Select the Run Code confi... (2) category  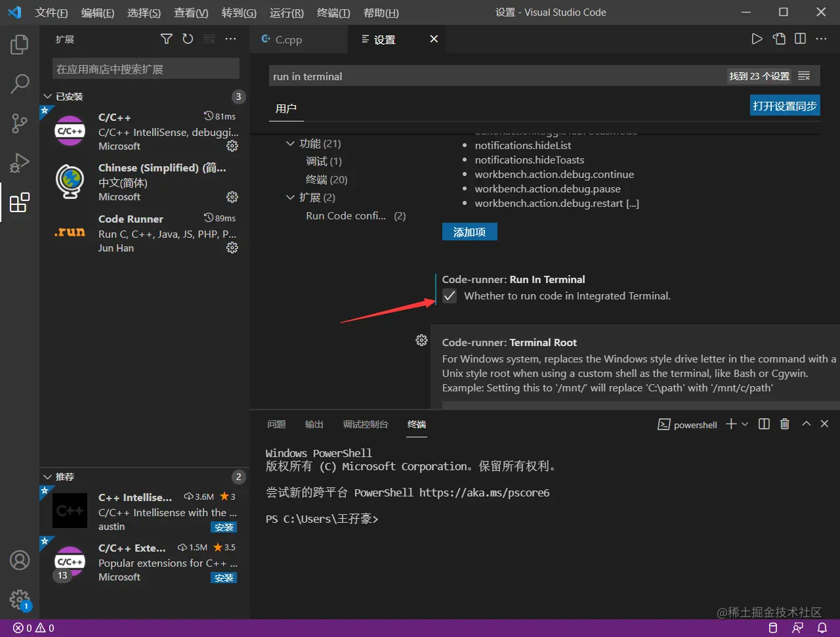click(x=356, y=215)
